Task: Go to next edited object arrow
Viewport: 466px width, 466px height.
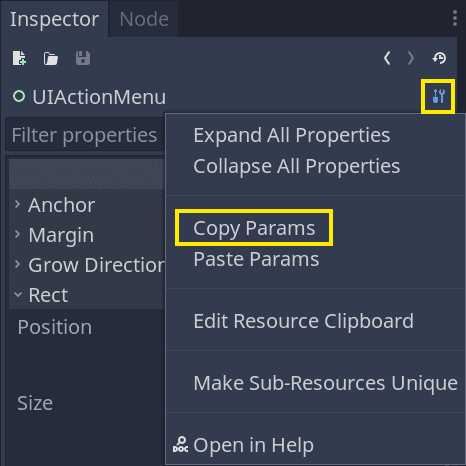Action: click(411, 58)
